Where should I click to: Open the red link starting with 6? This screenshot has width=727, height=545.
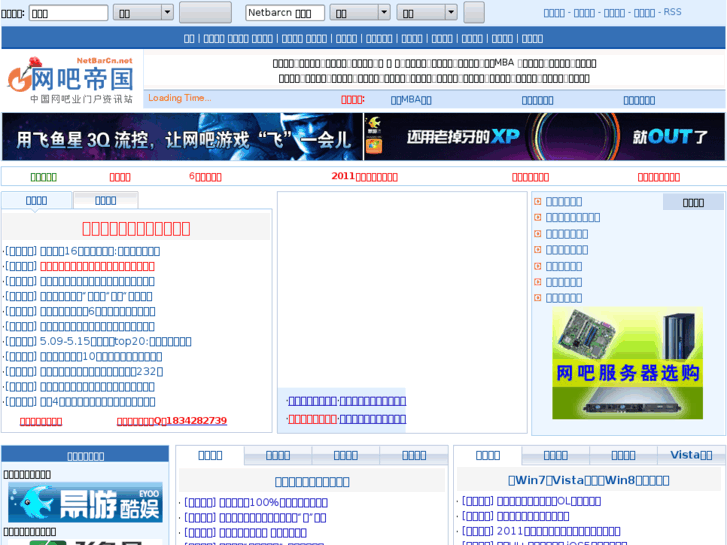pos(205,177)
